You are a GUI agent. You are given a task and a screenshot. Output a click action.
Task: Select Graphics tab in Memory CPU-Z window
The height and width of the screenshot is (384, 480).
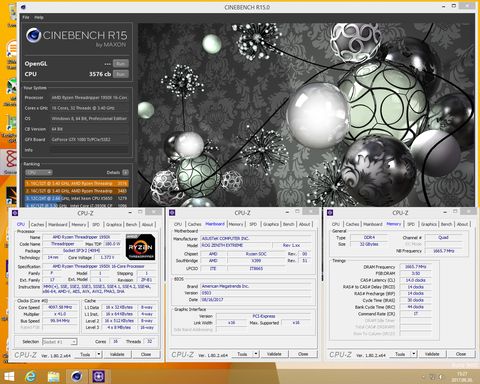tap(429, 224)
